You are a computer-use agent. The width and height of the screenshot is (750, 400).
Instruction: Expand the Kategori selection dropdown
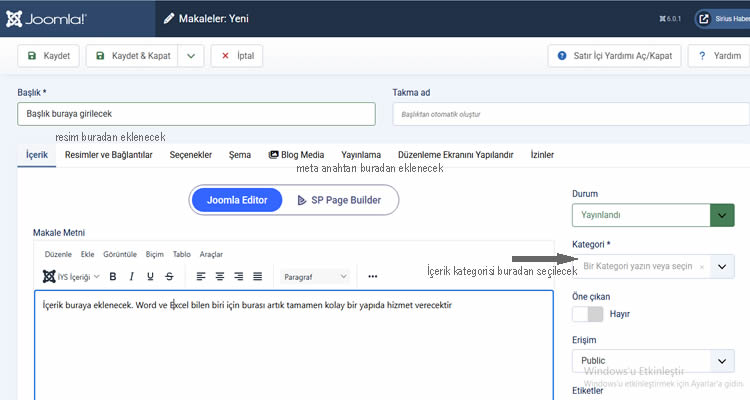[722, 267]
